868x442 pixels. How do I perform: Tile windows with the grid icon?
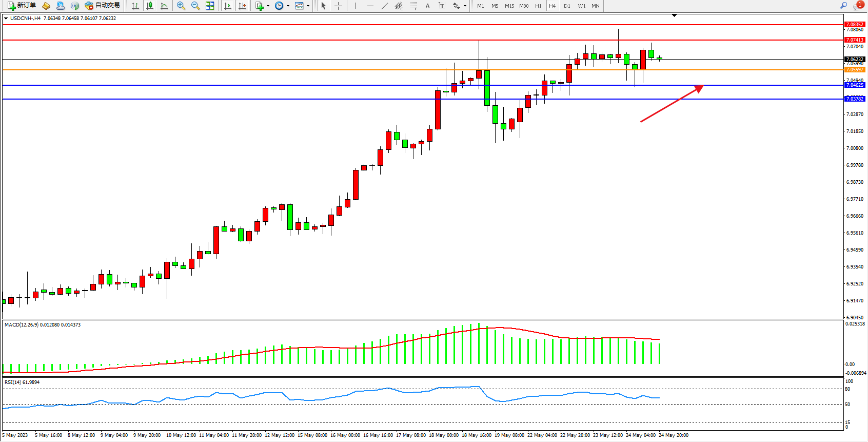[210, 6]
